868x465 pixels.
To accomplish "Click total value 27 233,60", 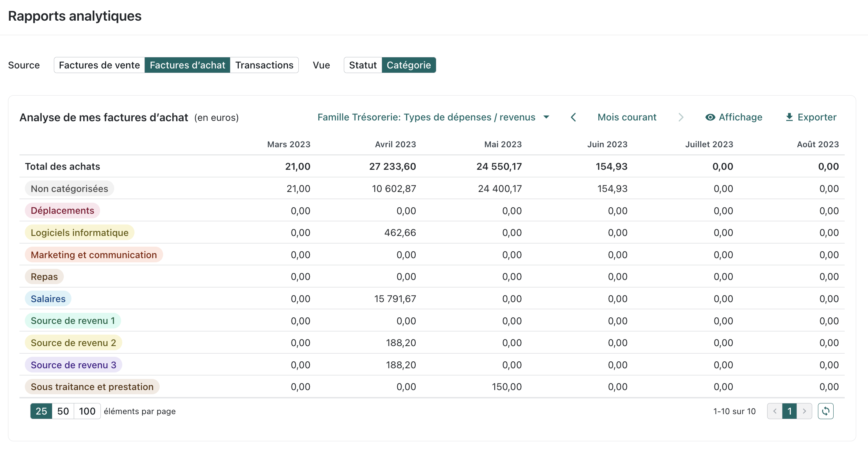I will pos(393,166).
